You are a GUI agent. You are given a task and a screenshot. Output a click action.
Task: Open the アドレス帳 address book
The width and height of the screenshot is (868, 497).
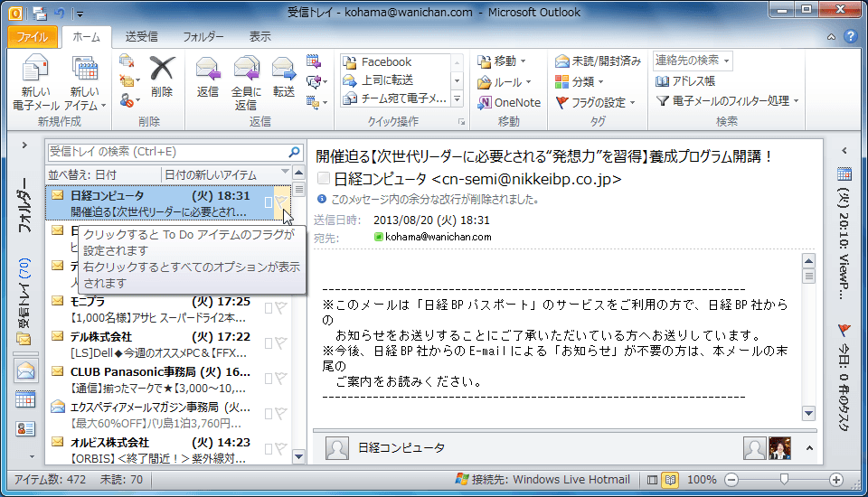click(685, 81)
